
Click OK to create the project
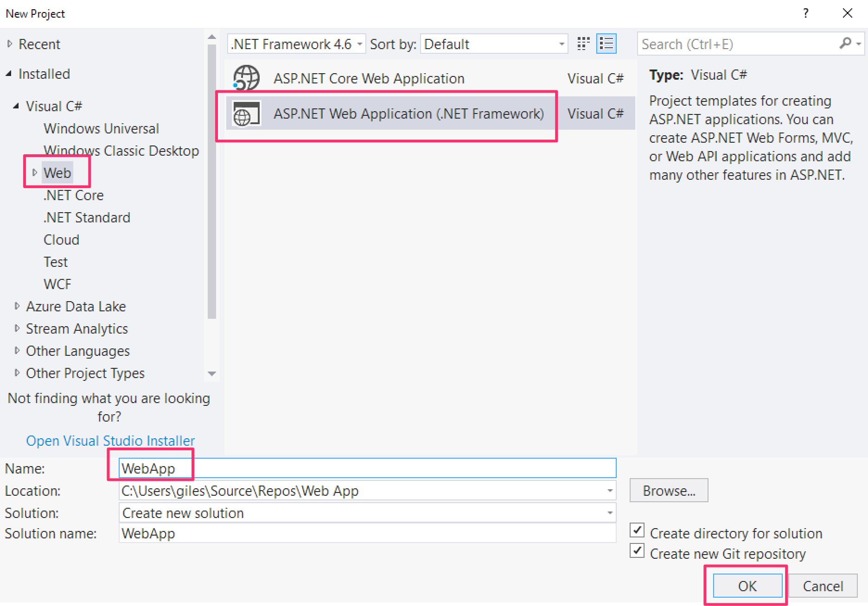pos(747,586)
